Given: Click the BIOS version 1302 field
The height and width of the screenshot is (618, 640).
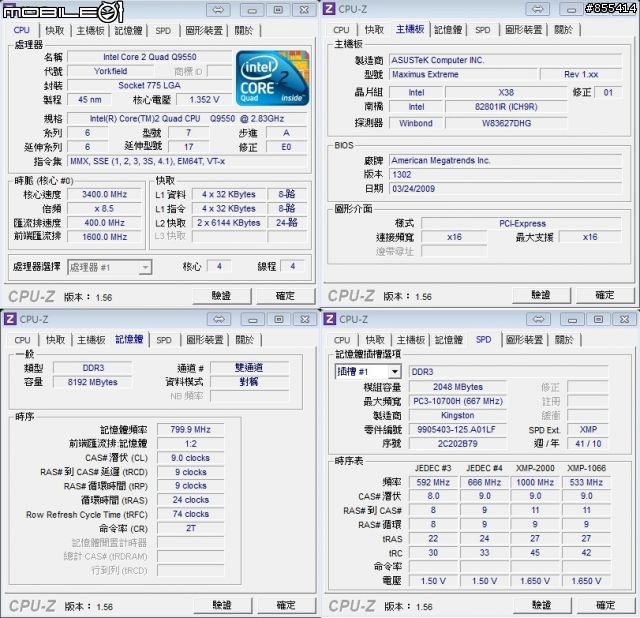Looking at the screenshot, I should pos(505,175).
